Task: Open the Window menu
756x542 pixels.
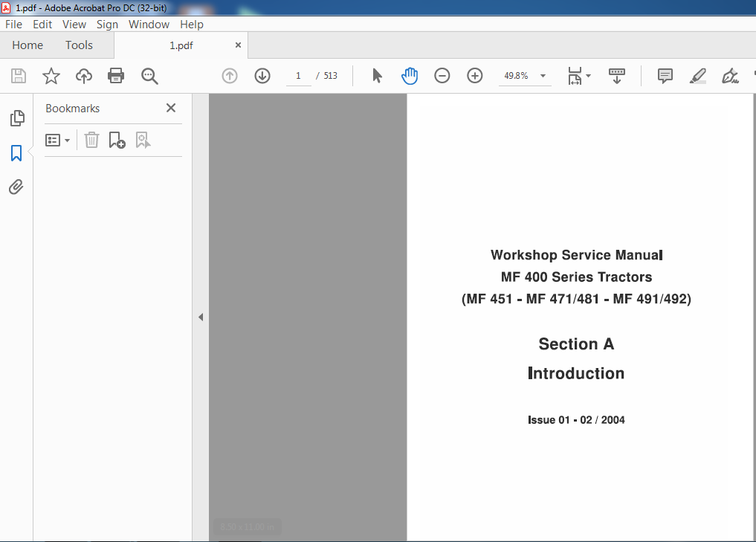Action: point(149,25)
